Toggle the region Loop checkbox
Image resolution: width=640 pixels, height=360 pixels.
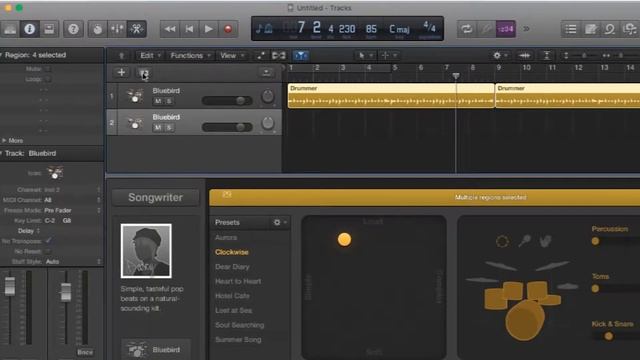click(47, 79)
